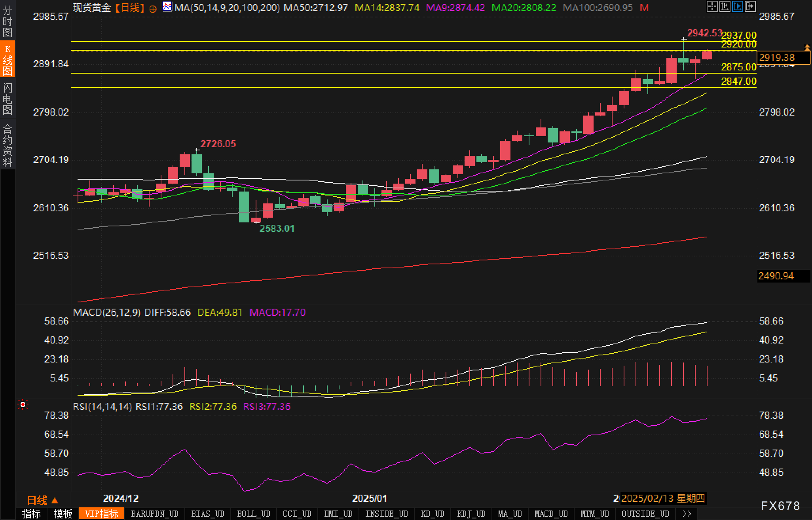Switch to 分时图 view in sidebar
The image size is (812, 520).
point(8,21)
